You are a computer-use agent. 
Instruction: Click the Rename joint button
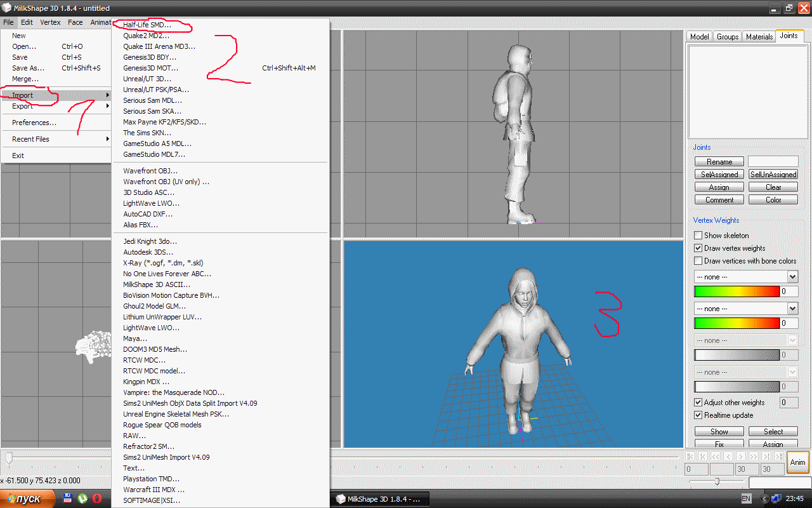[719, 162]
